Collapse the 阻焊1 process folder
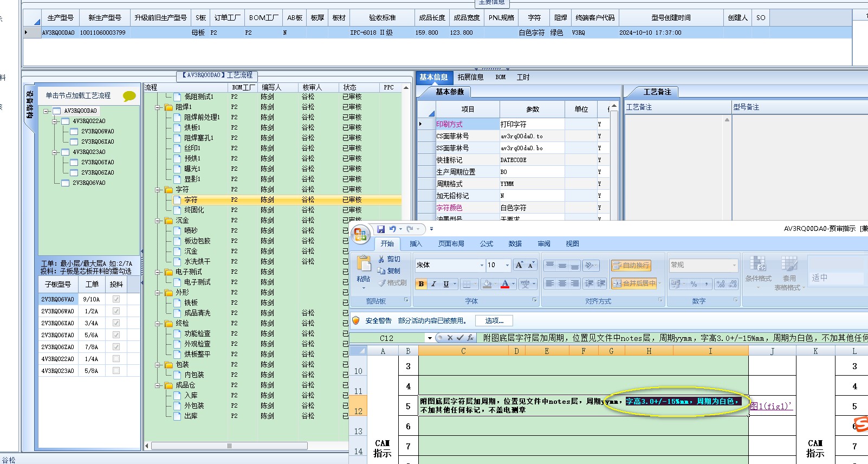 [158, 107]
